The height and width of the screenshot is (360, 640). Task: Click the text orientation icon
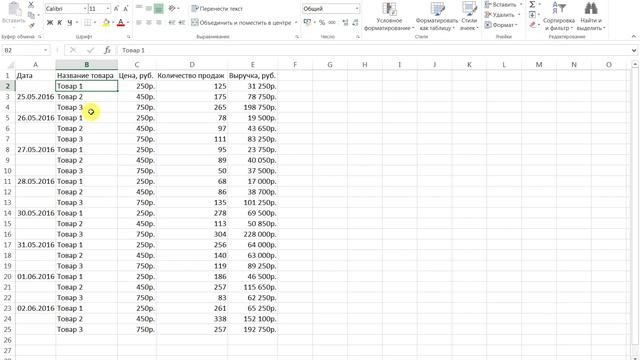click(172, 8)
